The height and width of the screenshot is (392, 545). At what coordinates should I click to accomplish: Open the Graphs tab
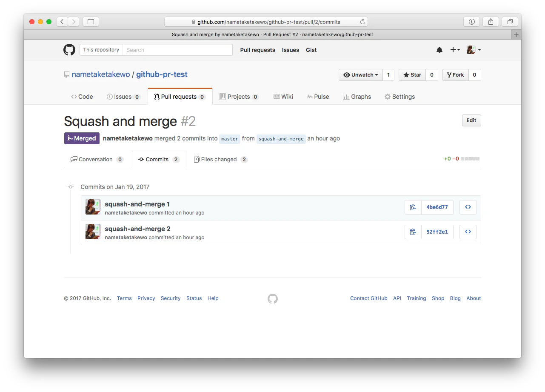(x=357, y=97)
